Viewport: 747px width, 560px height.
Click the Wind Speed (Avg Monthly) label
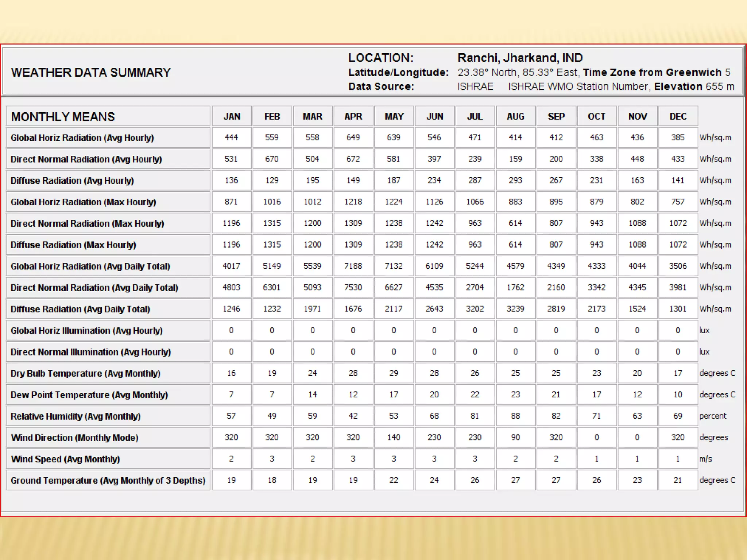[65, 459]
